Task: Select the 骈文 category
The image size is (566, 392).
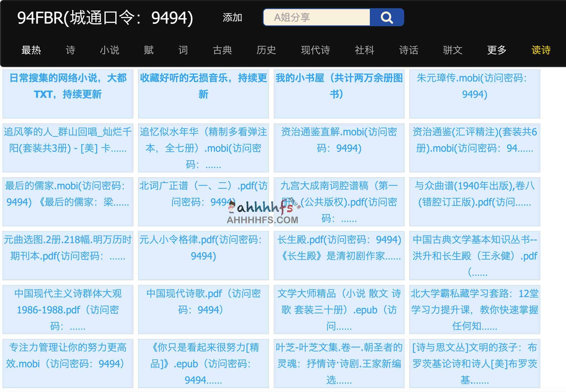Action: click(x=452, y=50)
